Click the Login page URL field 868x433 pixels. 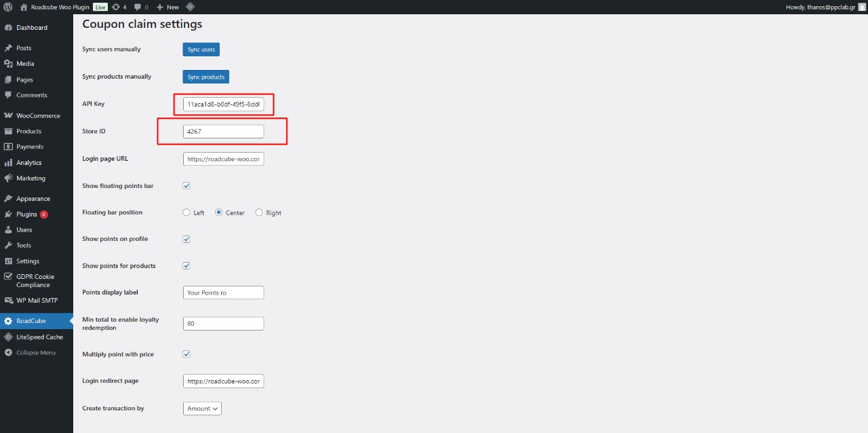pyautogui.click(x=223, y=159)
